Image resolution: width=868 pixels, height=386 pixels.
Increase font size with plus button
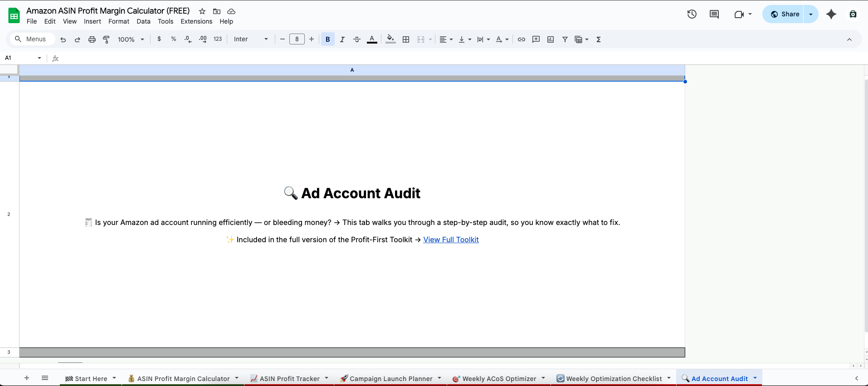(x=312, y=39)
